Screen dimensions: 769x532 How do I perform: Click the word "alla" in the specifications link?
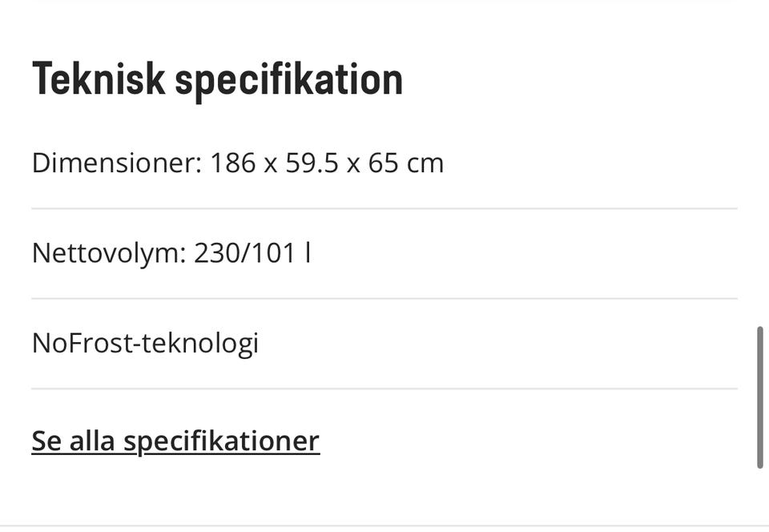coord(92,441)
